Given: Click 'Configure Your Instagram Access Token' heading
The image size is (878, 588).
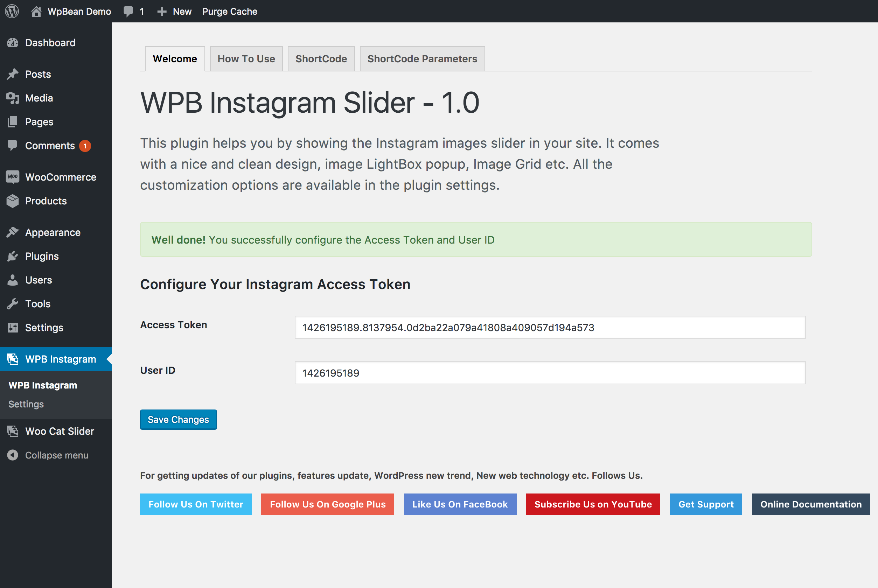Looking at the screenshot, I should tap(275, 284).
